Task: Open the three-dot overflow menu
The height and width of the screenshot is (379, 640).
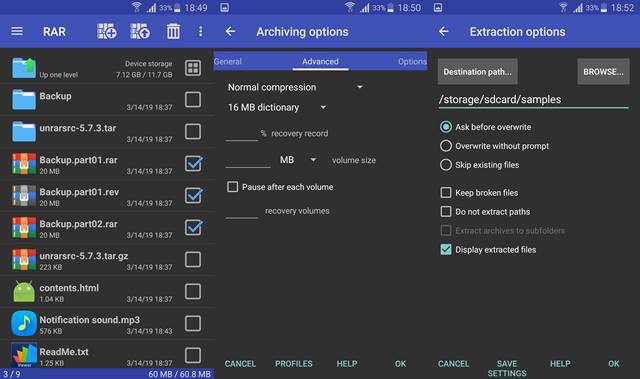Action: pyautogui.click(x=200, y=31)
